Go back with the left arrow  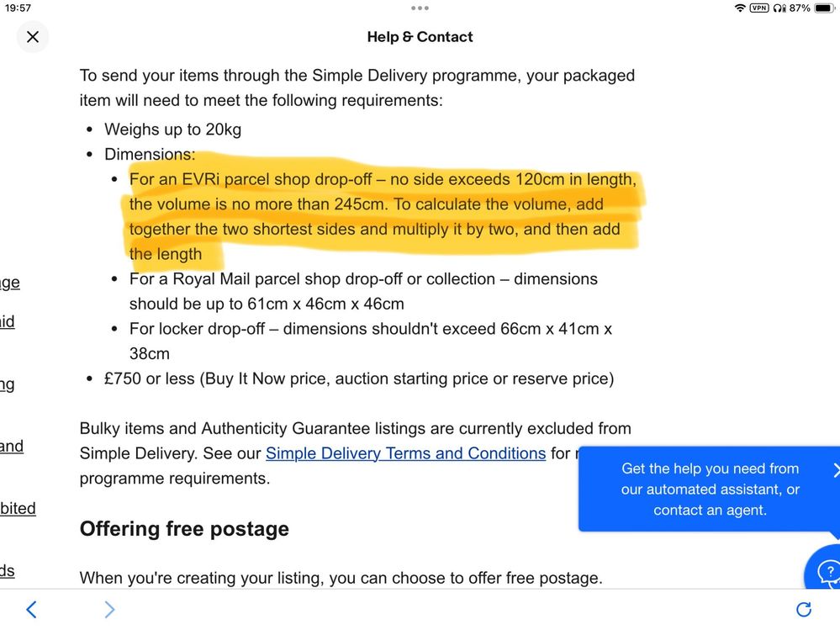click(x=32, y=609)
